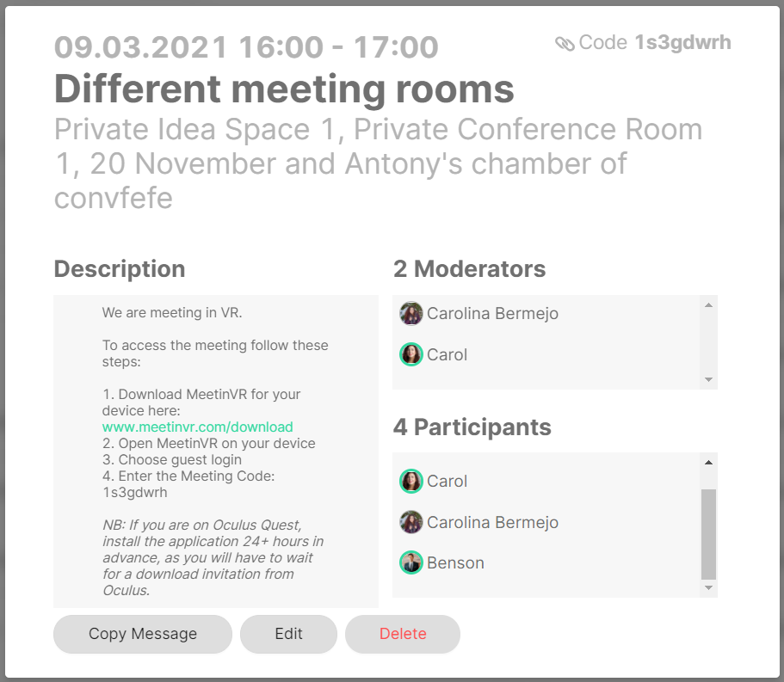Click the meeting title Different meeting rooms
Image resolution: width=784 pixels, height=682 pixels.
click(x=283, y=88)
